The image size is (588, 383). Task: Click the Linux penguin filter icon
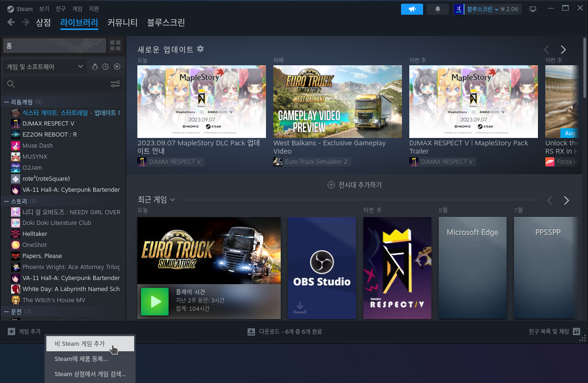[x=95, y=67]
